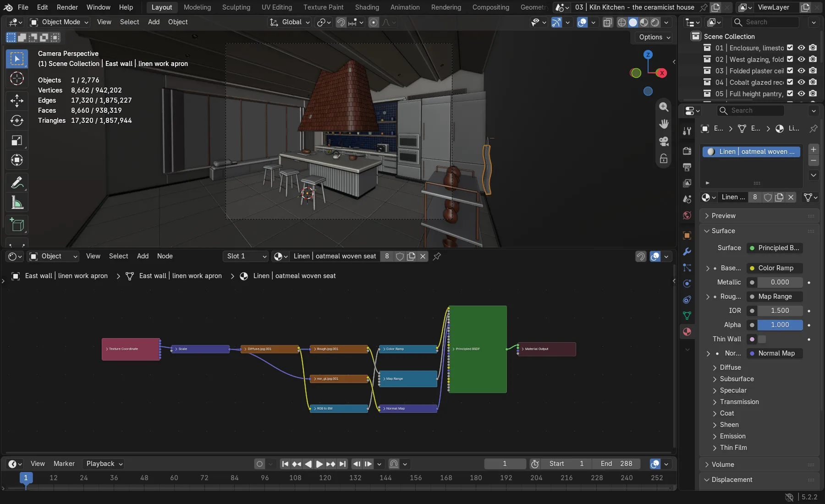Pin the node editor material
The height and width of the screenshot is (504, 825).
point(437,257)
